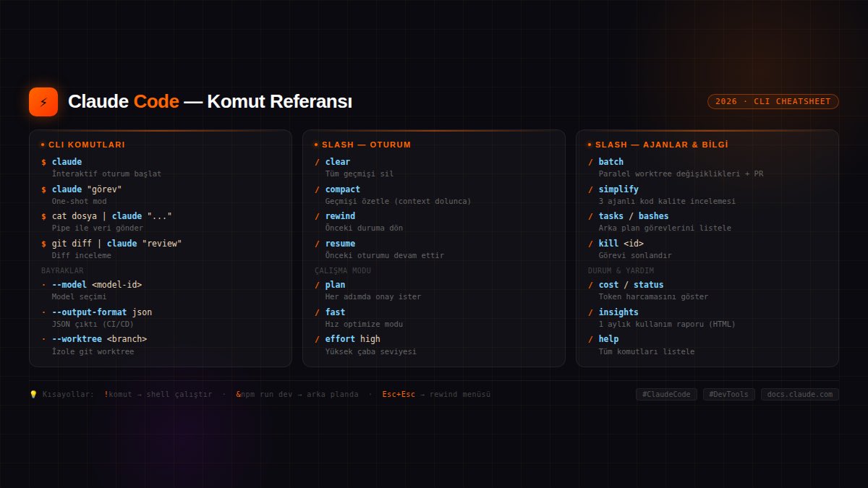Click the "Esc+Esc → rewind menüsü" shortcut
Viewport: 868px width, 488px height.
click(436, 395)
